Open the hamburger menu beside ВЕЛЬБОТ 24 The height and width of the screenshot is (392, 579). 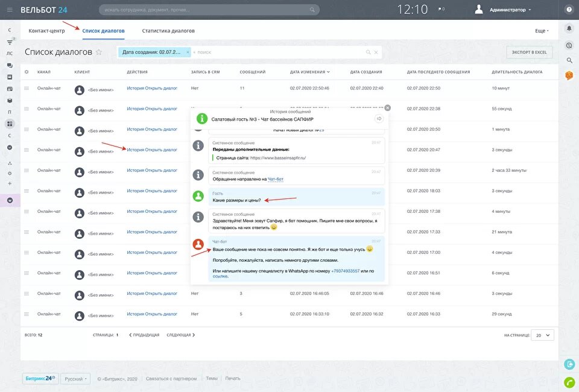[x=10, y=10]
